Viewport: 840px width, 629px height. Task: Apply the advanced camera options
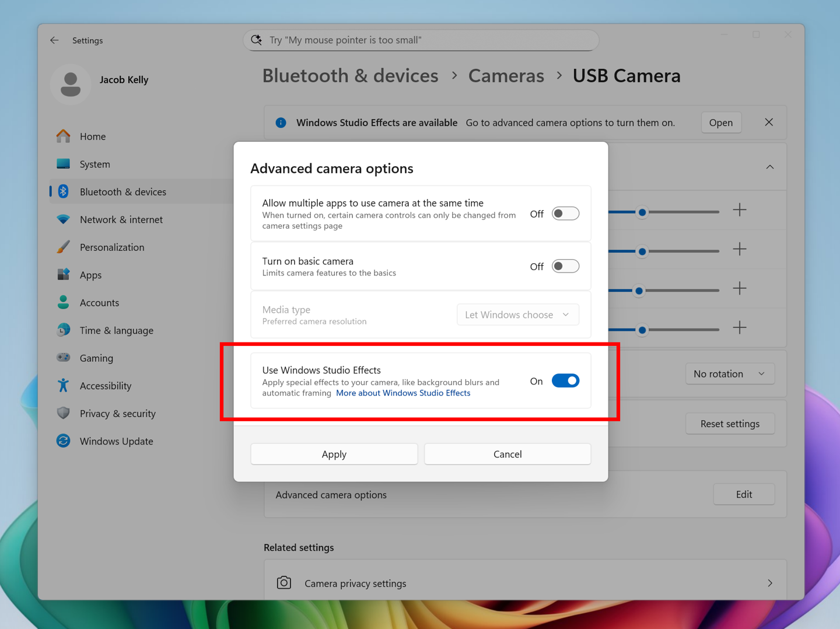(334, 454)
